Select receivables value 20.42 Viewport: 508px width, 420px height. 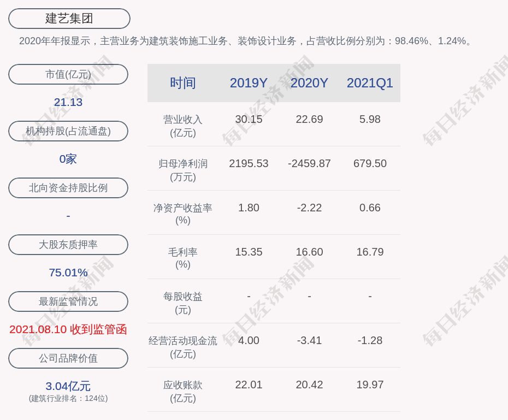tap(309, 384)
